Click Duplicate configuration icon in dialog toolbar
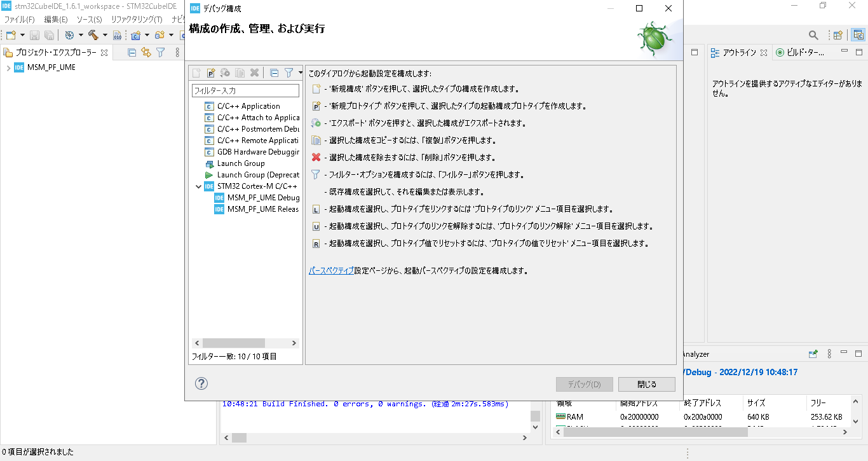Screen dimensions: 868x461 pos(240,72)
